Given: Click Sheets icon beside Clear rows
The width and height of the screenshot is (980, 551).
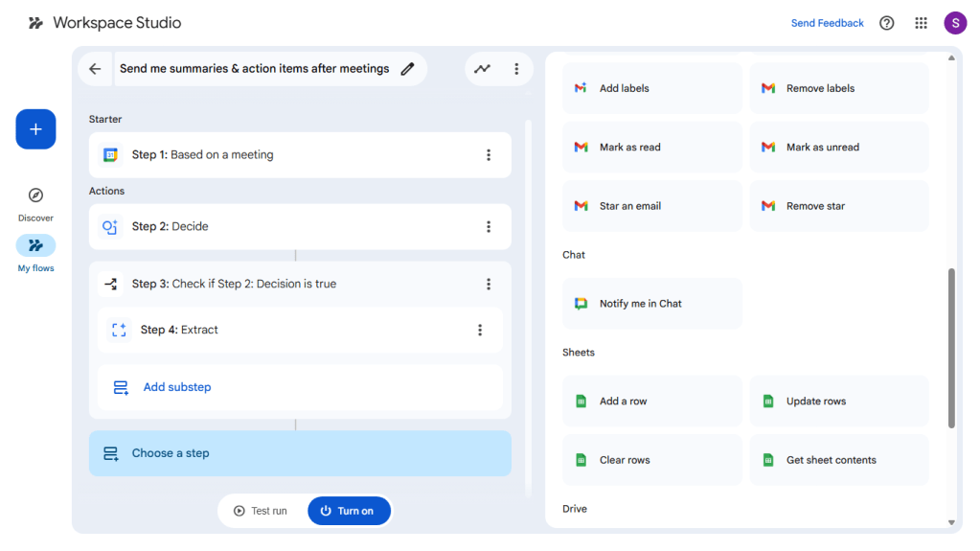Looking at the screenshot, I should click(581, 460).
